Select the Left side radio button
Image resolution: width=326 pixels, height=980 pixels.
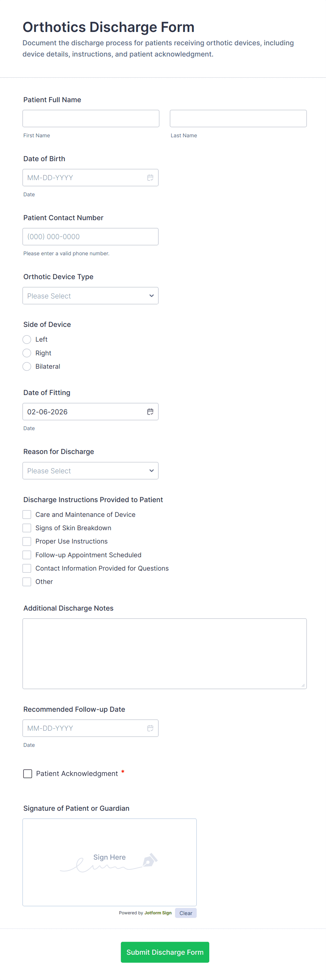27,339
